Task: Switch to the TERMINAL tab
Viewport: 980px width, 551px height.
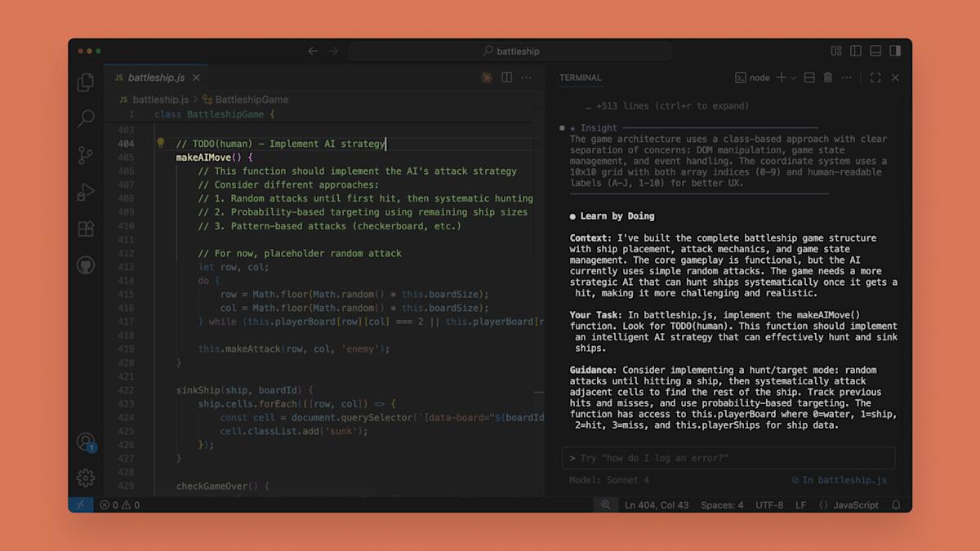Action: pyautogui.click(x=580, y=77)
